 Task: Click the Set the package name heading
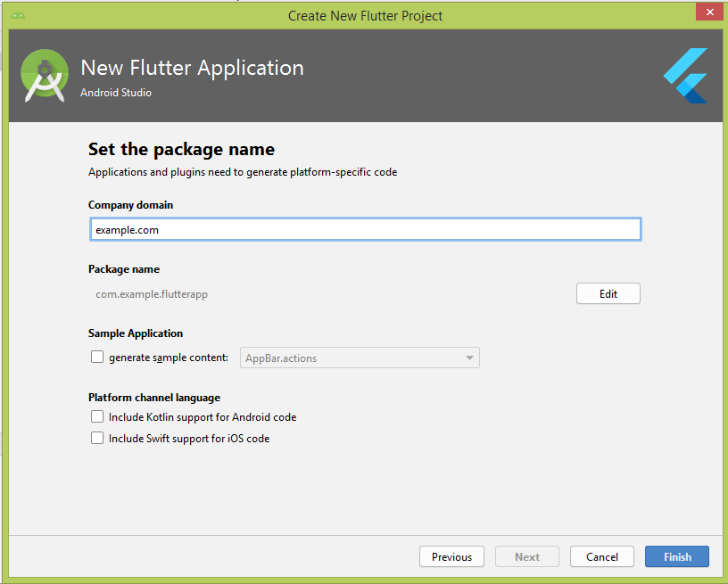(181, 150)
